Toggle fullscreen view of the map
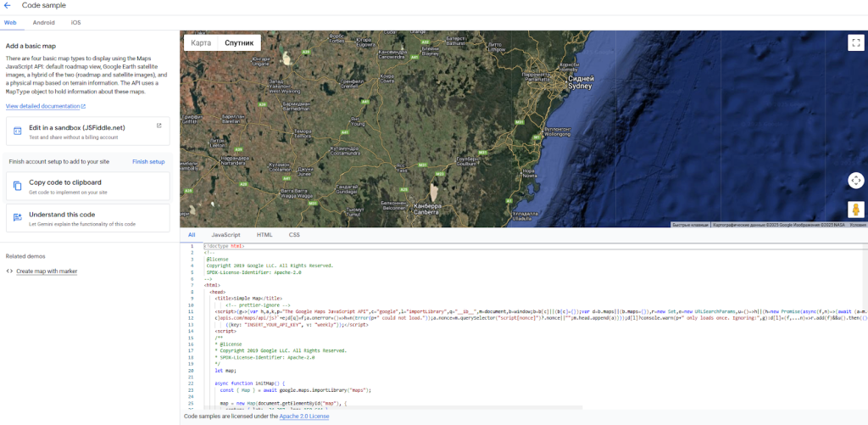This screenshot has height=425, width=868. (x=855, y=42)
